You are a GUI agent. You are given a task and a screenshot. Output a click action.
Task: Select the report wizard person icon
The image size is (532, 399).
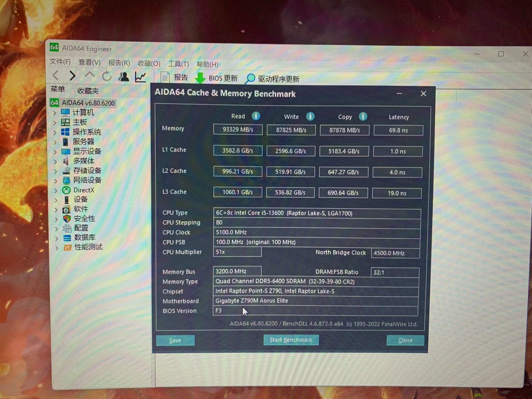coord(123,76)
